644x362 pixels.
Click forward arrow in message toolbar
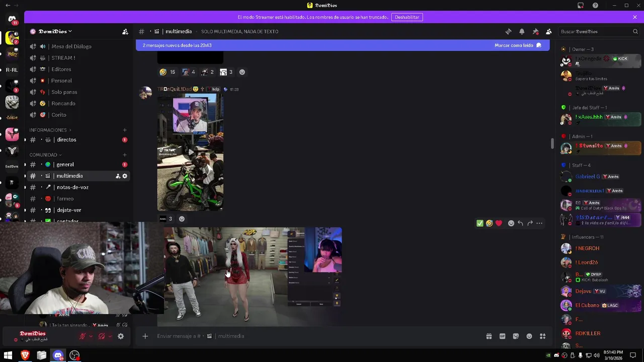pyautogui.click(x=530, y=223)
